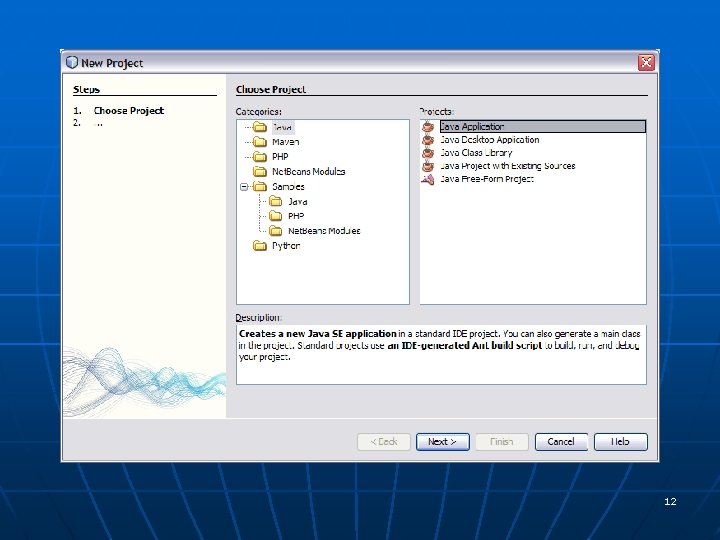Select Java under Samples
Image resolution: width=720 pixels, height=540 pixels.
(x=298, y=202)
